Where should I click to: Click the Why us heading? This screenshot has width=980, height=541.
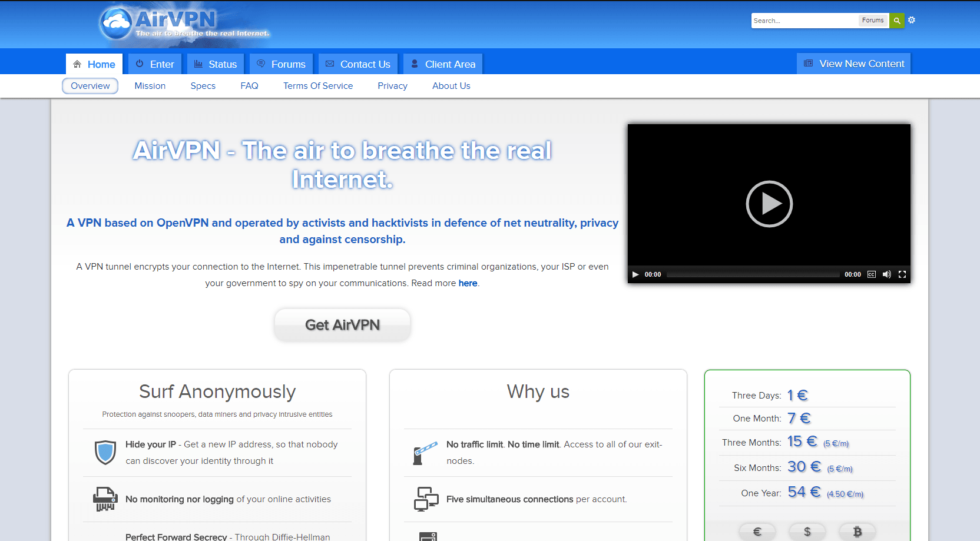pyautogui.click(x=538, y=391)
